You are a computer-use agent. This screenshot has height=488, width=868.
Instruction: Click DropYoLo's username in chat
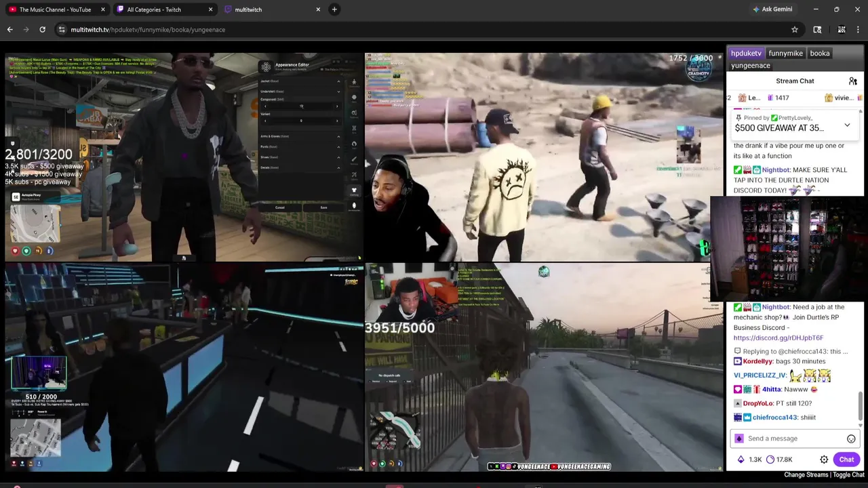tap(758, 403)
